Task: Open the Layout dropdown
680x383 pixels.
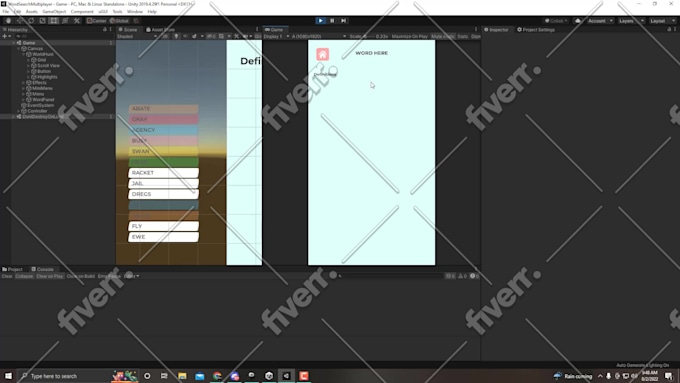Action: [662, 21]
